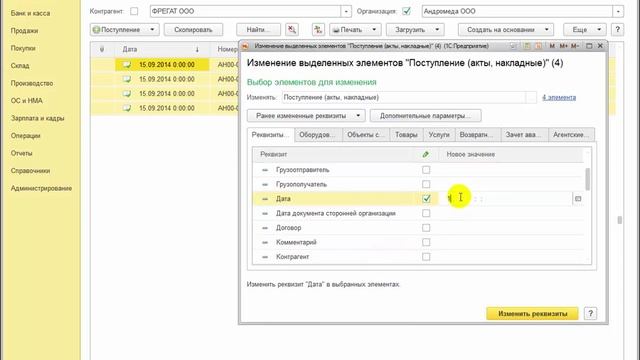
Task: Click the debit-credit postings icon in toolbar
Action: (x=318, y=29)
